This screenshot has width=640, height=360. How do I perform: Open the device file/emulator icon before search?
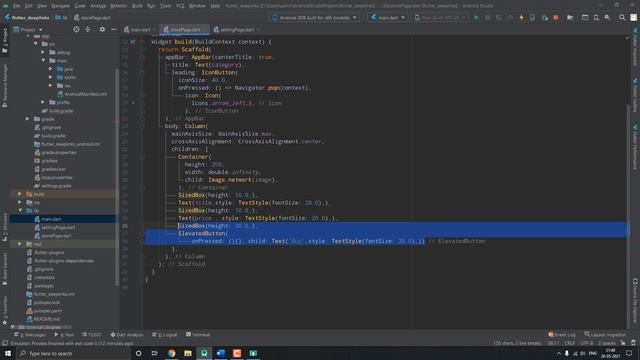585,18
